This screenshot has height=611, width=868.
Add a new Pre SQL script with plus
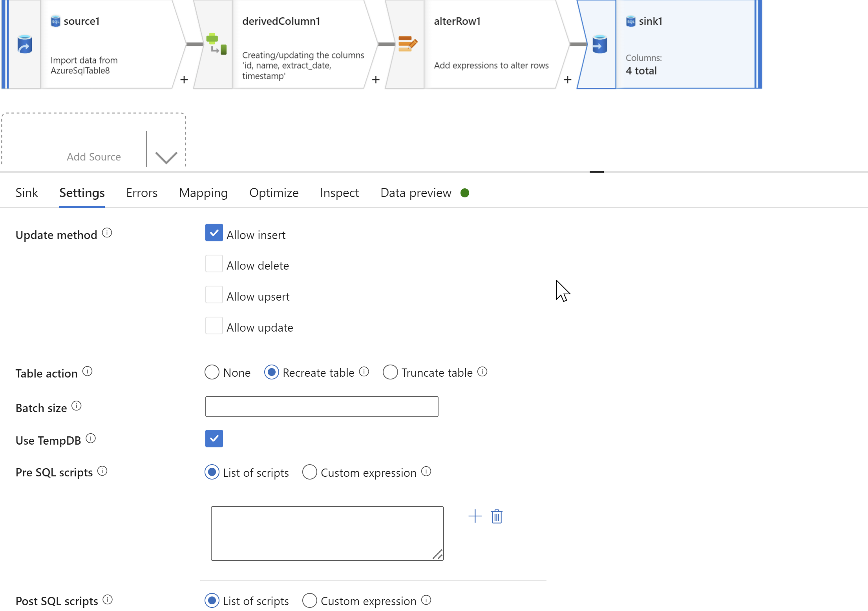[475, 516]
